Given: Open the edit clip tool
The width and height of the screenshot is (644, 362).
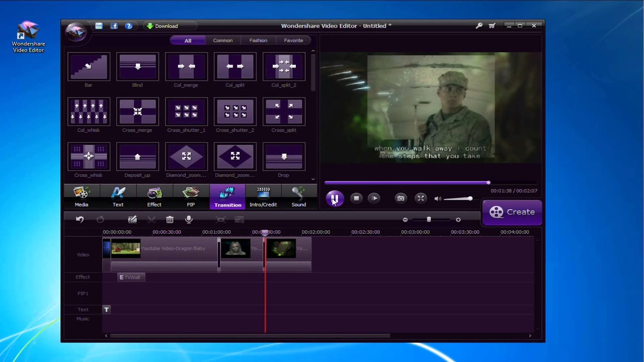Looking at the screenshot, I should (x=132, y=219).
